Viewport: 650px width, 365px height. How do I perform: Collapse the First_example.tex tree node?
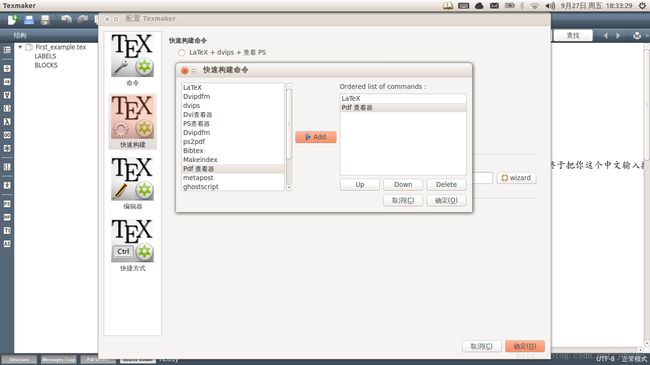pos(20,47)
